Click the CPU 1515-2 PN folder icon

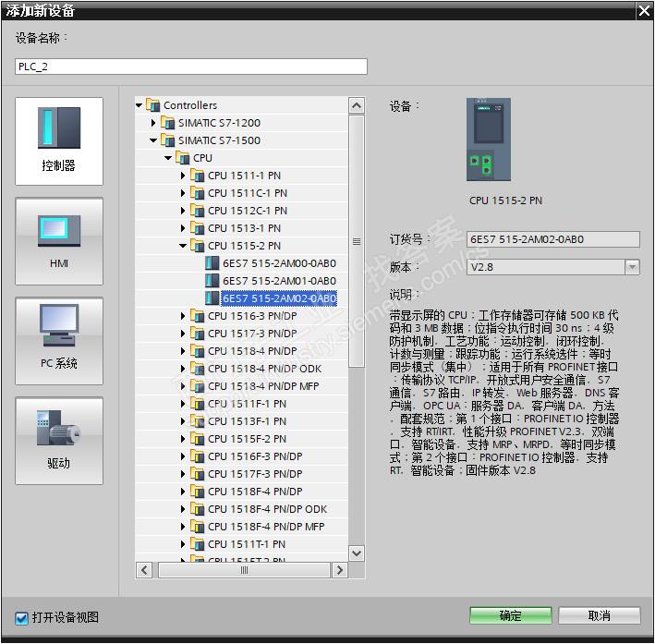click(x=197, y=246)
